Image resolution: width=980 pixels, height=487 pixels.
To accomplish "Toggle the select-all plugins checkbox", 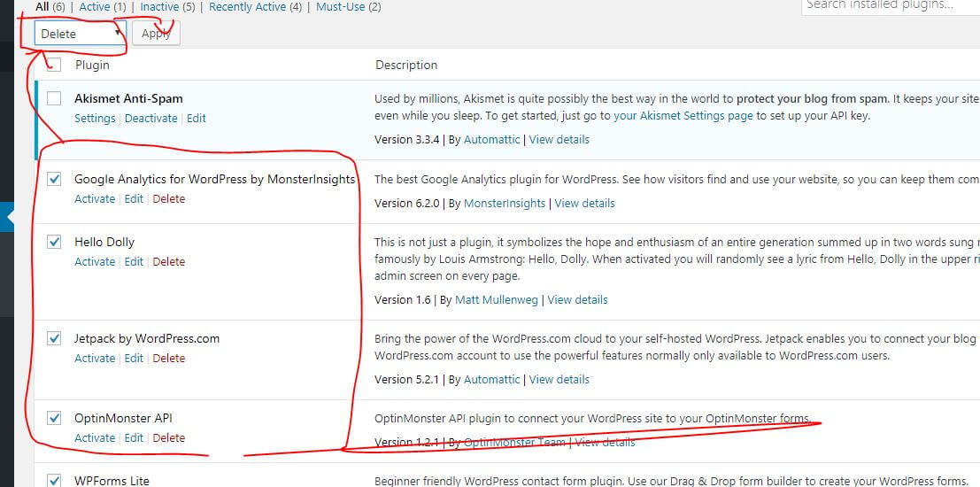I will (54, 65).
